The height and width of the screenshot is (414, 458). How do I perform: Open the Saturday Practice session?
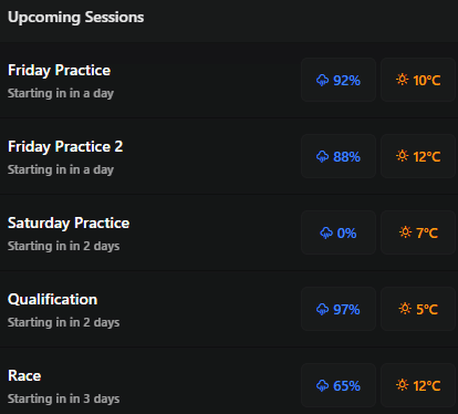pos(229,233)
